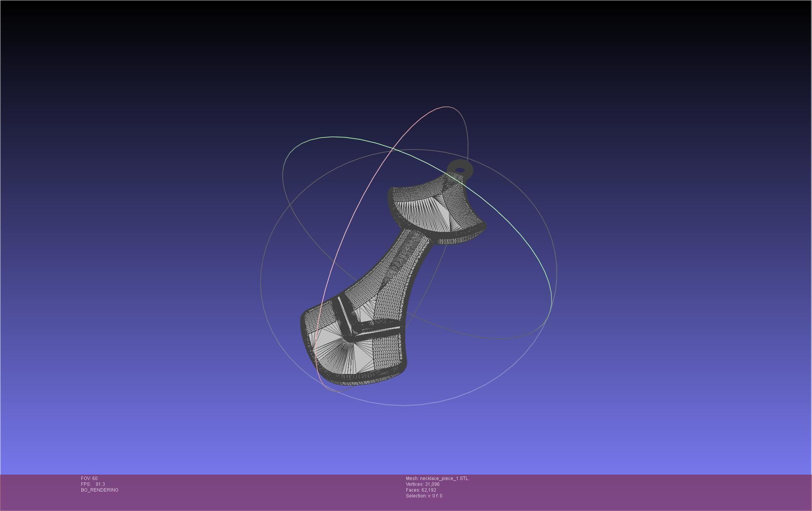Click the Selection: v: 0 f: 0 text
This screenshot has height=511, width=812.
424,496
